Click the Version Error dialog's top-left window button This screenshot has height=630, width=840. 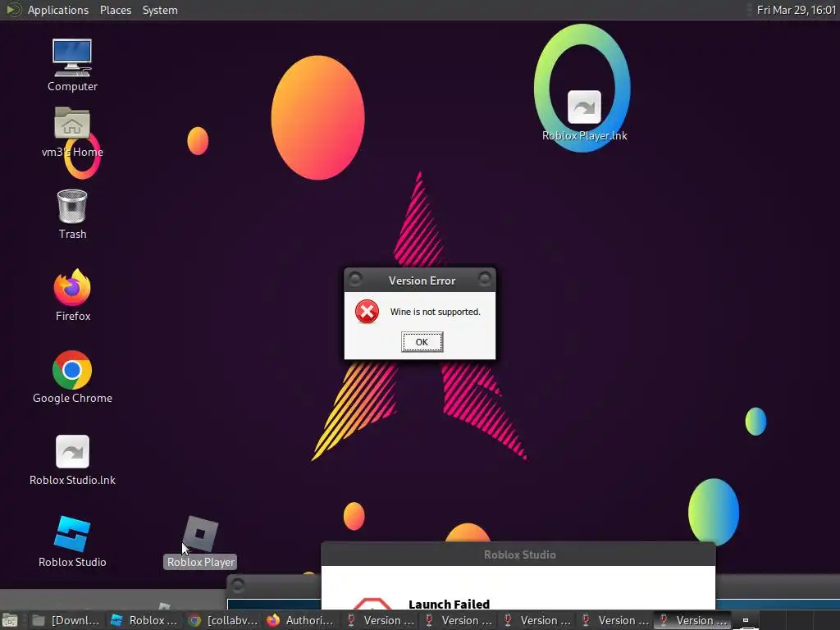coord(355,279)
